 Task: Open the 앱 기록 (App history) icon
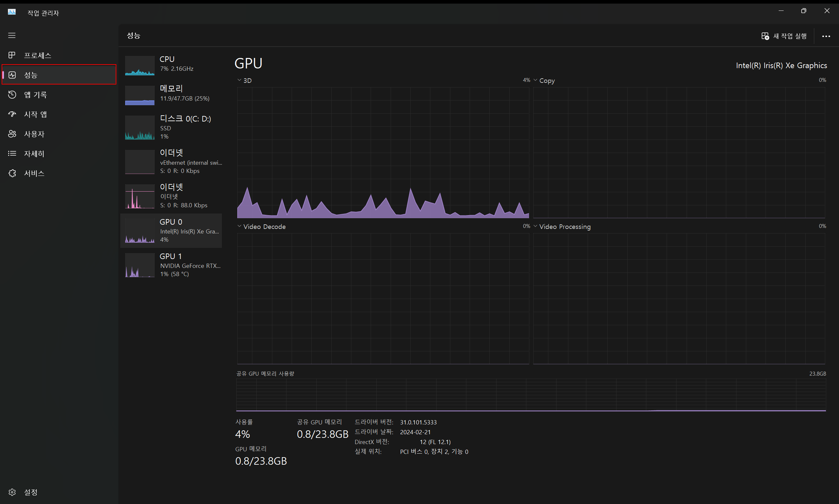[x=12, y=94]
